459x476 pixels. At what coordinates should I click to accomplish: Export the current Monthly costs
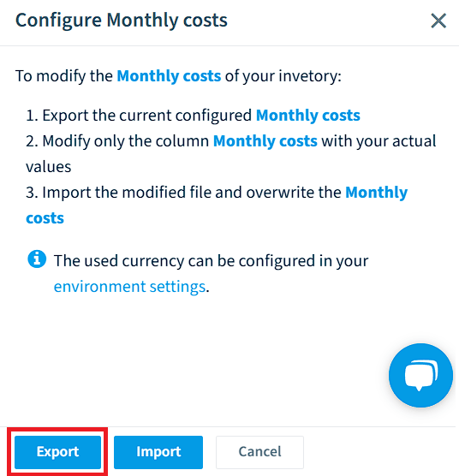[57, 452]
